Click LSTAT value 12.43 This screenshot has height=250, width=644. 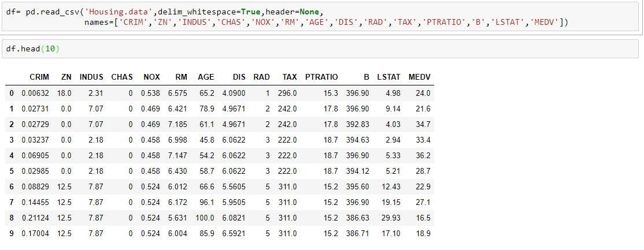[x=391, y=187]
